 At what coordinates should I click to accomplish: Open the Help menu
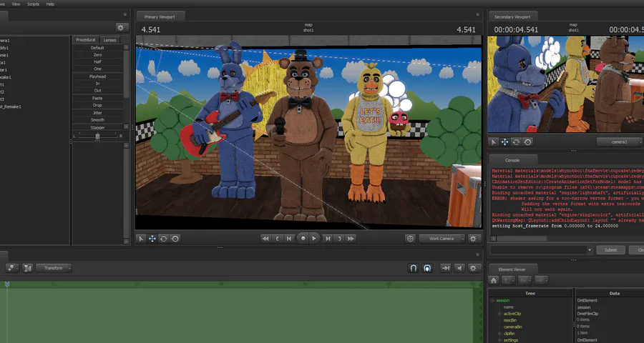click(x=50, y=4)
